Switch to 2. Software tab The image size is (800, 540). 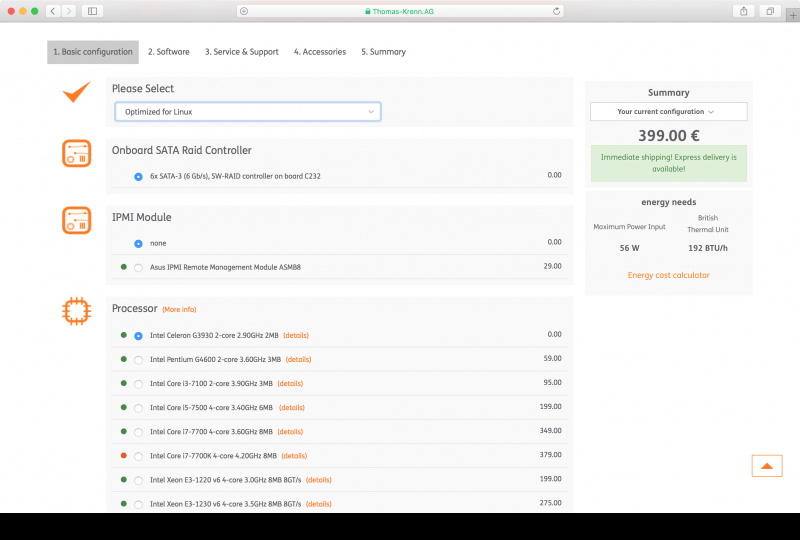168,52
